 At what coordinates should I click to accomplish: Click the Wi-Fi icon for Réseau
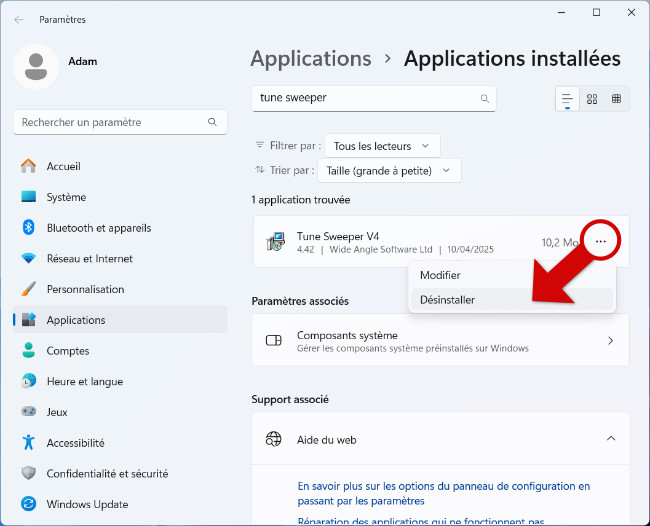pos(29,258)
